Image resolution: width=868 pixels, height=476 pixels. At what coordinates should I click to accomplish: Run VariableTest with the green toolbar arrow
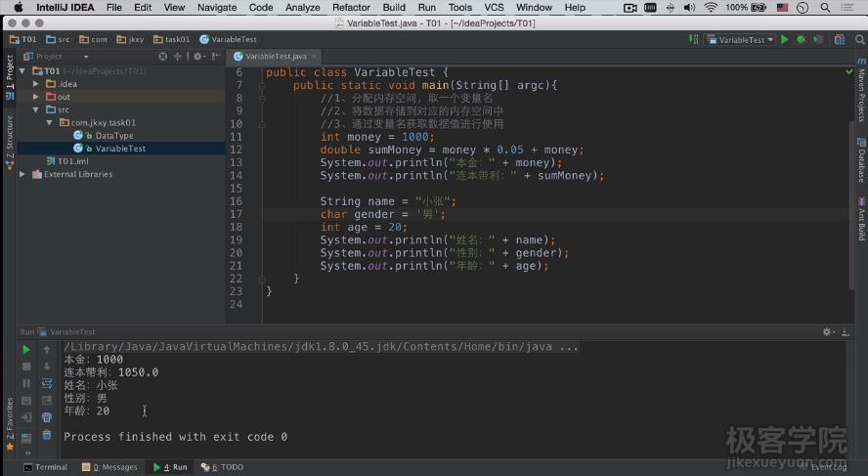pos(784,40)
